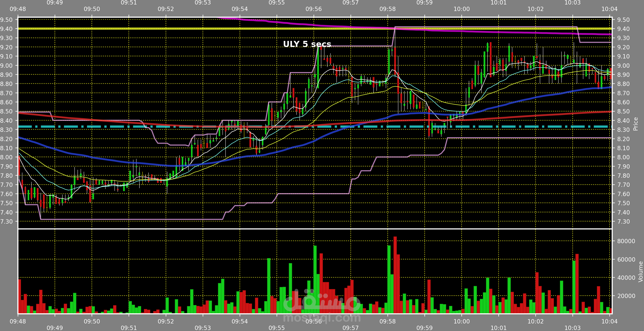
Task: Select the 20000 volume axis tick label
Action: pos(626,296)
